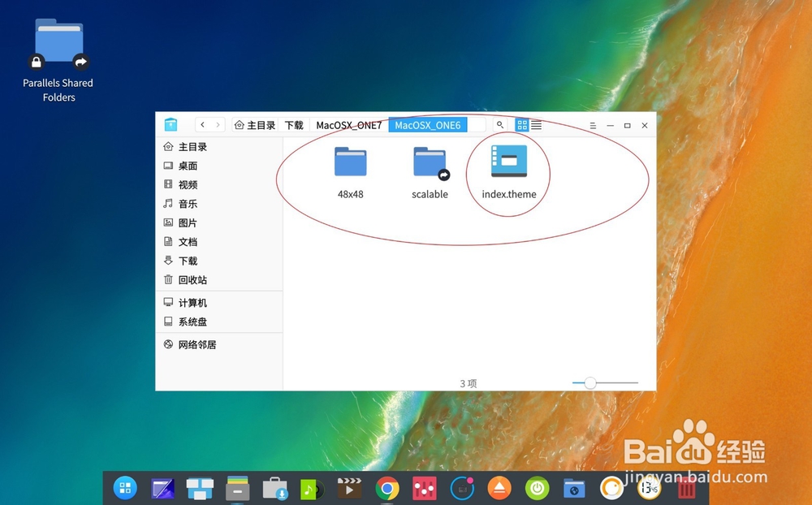The height and width of the screenshot is (505, 812).
Task: Click the search icon in the toolbar
Action: [x=499, y=125]
